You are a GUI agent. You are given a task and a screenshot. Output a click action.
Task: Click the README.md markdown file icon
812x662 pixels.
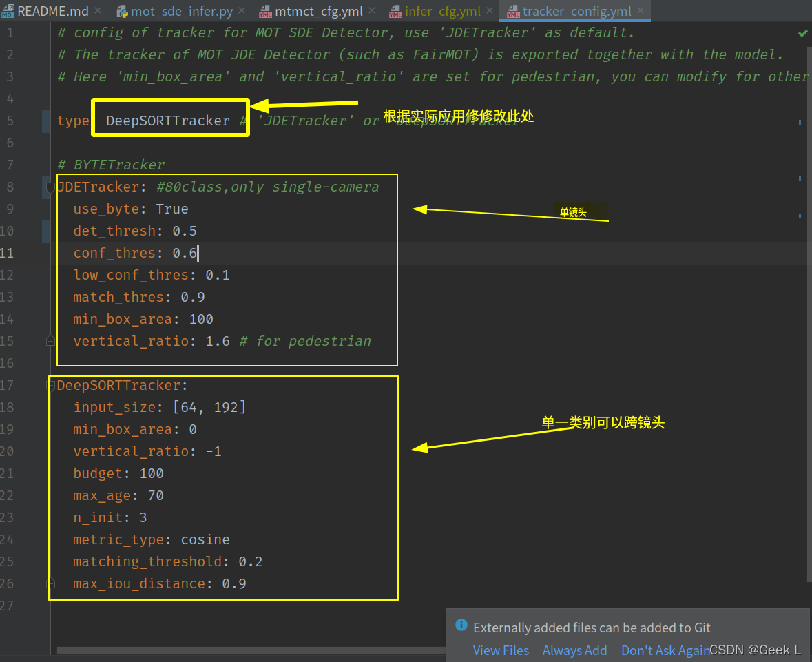click(8, 12)
